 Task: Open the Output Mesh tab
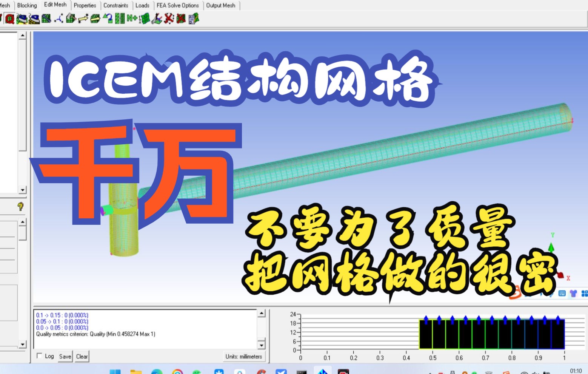(221, 5)
